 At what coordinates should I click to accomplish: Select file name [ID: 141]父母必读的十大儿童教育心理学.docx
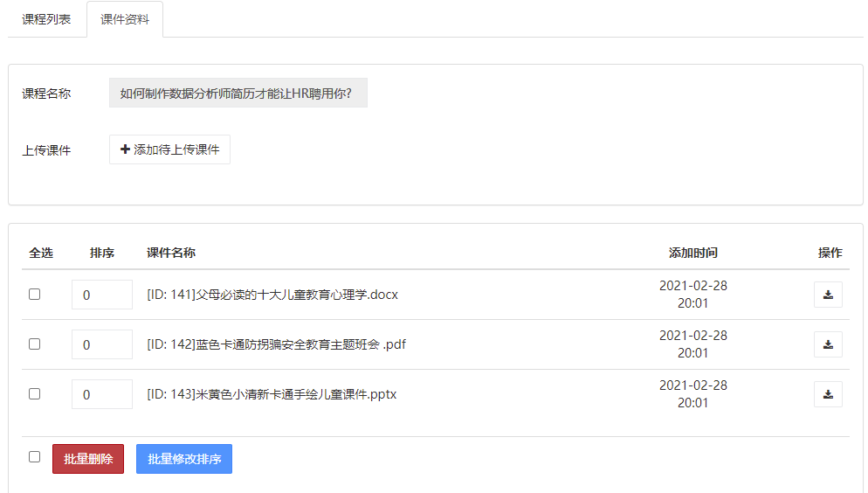point(272,295)
